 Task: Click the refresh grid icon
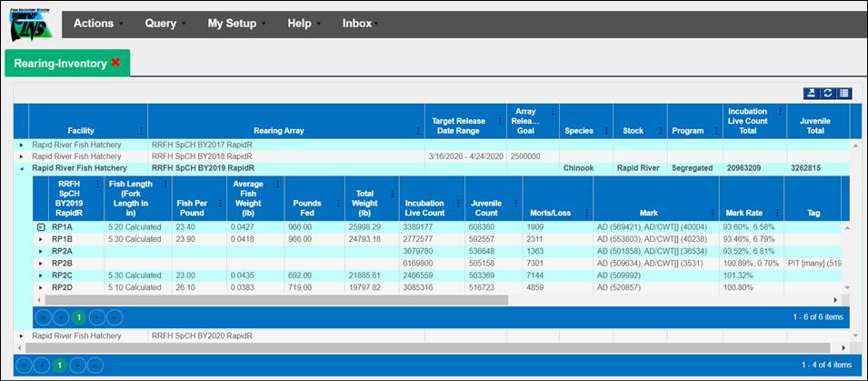pyautogui.click(x=827, y=93)
